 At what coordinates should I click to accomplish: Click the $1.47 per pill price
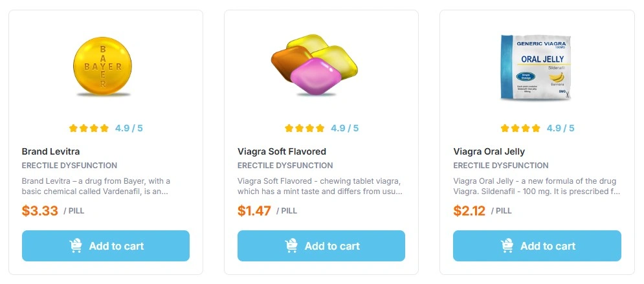point(254,210)
